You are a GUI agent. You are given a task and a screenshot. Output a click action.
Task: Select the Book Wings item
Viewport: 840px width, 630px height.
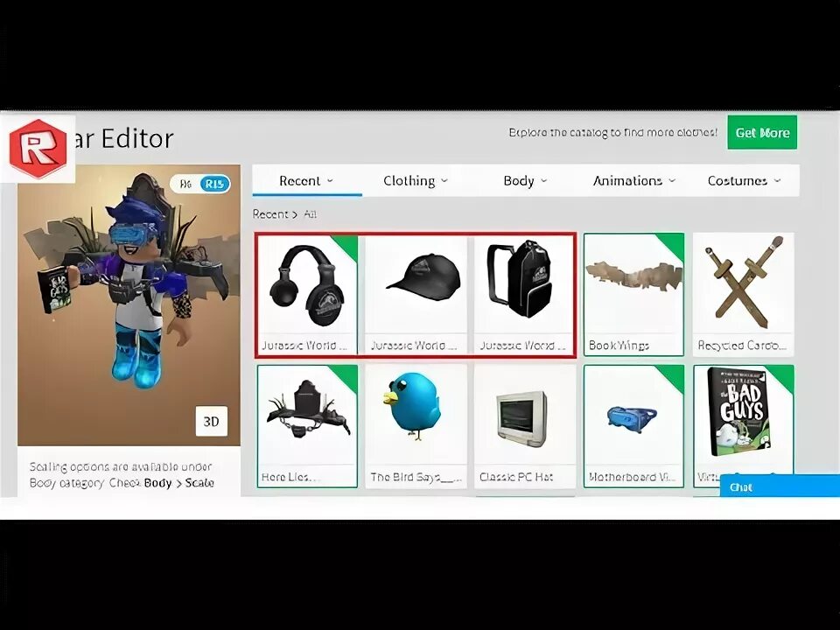(x=633, y=295)
